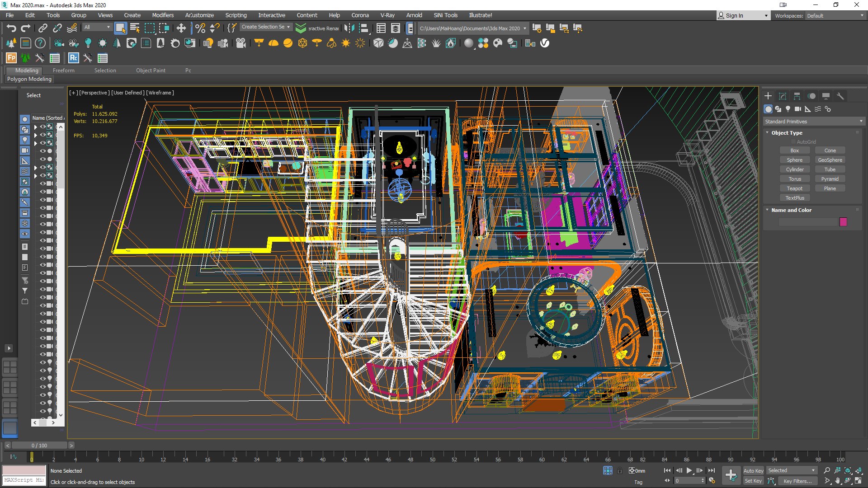Open the selection filter All dropdown
The height and width of the screenshot is (488, 868).
97,27
